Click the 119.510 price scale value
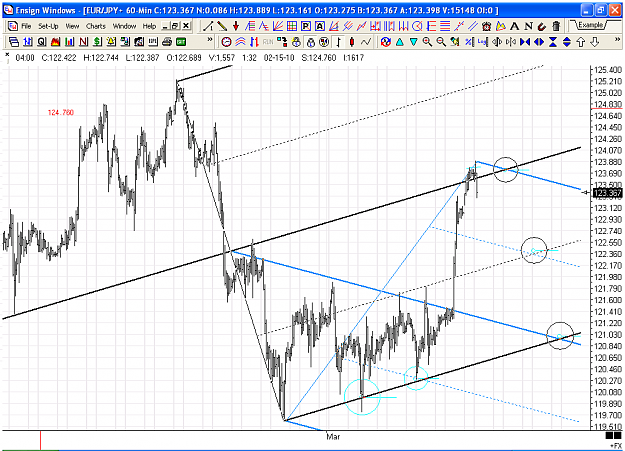The width and height of the screenshot is (625, 451). (x=608, y=427)
